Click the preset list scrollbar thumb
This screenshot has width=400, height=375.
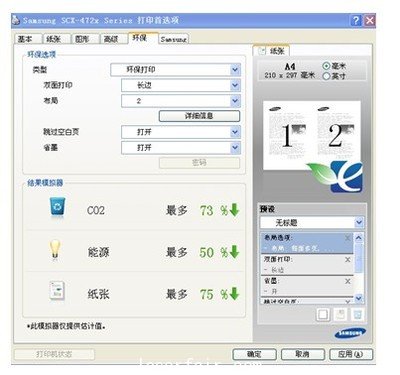(x=359, y=258)
